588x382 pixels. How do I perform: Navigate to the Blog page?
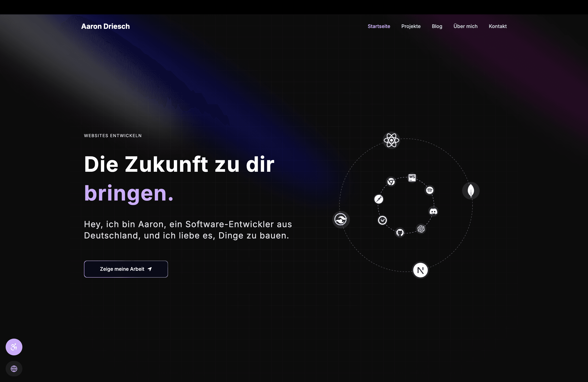point(437,26)
